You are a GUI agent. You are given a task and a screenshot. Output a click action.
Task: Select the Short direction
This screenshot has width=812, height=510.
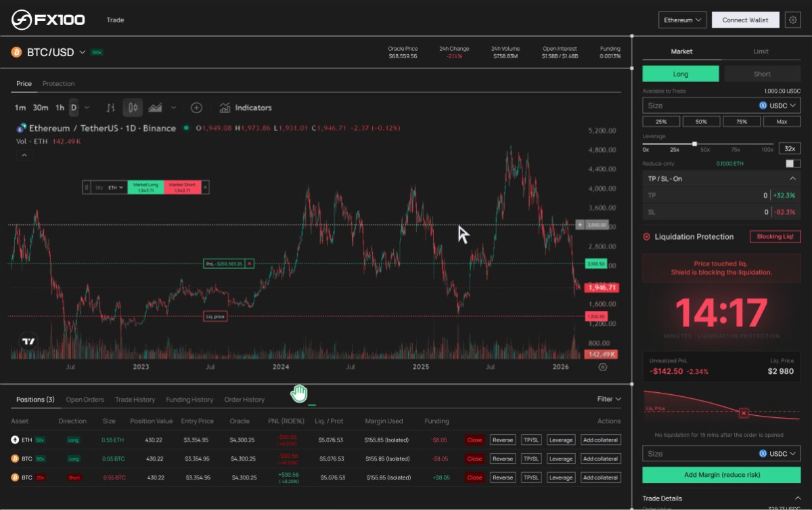763,74
